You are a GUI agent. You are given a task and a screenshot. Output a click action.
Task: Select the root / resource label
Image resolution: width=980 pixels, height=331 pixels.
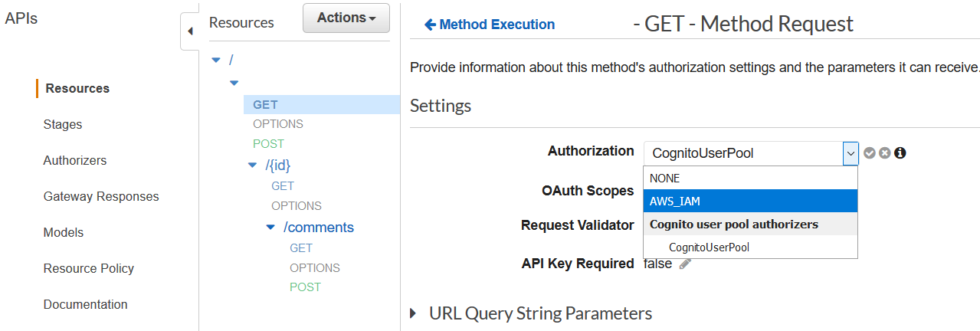(231, 60)
